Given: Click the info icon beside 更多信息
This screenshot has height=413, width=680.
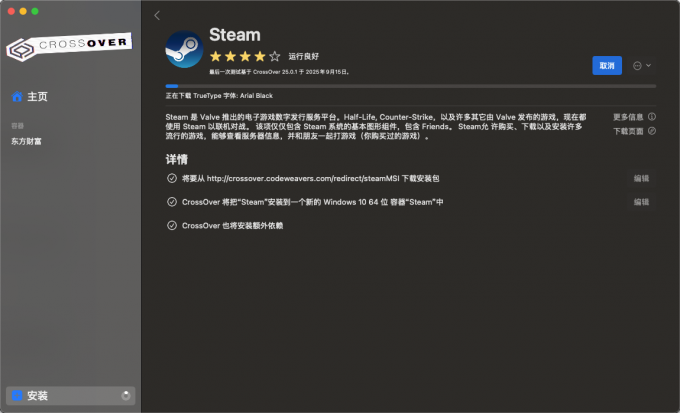Looking at the screenshot, I should (652, 117).
